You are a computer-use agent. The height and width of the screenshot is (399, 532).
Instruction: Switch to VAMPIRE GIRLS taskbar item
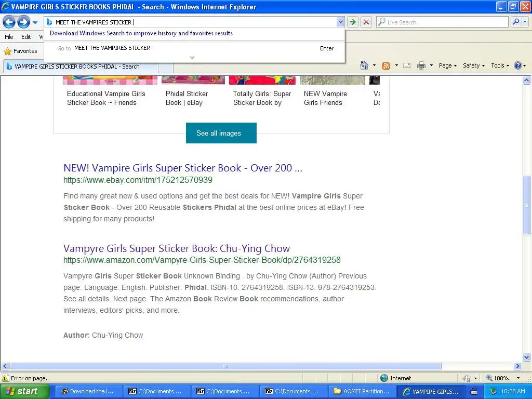[431, 391]
